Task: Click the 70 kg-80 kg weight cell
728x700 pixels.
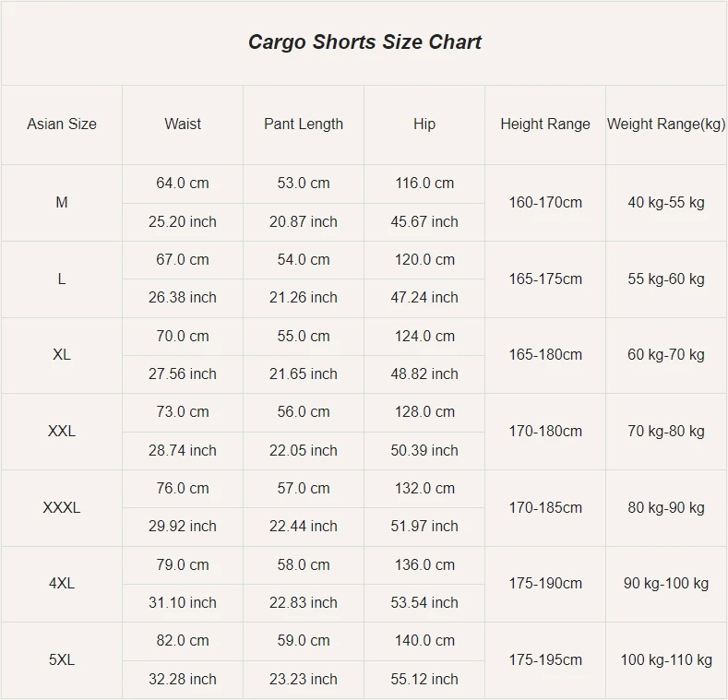Action: [x=666, y=432]
